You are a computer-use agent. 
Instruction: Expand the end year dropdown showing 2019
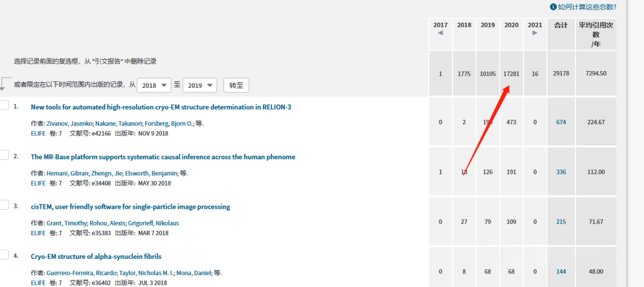click(199, 85)
